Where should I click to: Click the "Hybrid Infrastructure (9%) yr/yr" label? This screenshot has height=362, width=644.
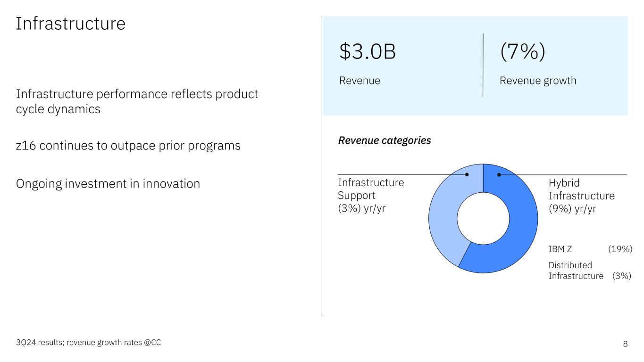[581, 196]
